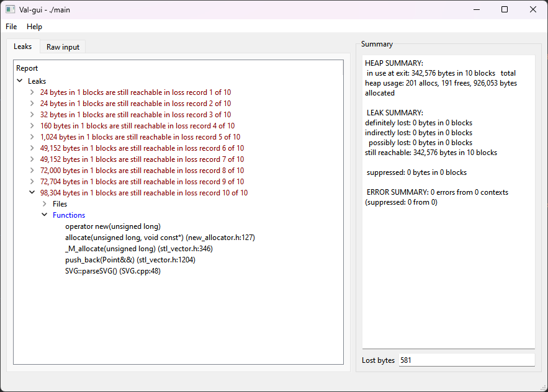Select the Files tree item
This screenshot has height=392, width=548.
click(x=60, y=204)
